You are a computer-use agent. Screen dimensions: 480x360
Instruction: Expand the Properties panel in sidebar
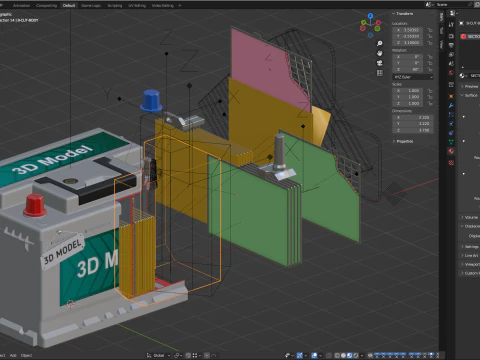click(x=403, y=141)
